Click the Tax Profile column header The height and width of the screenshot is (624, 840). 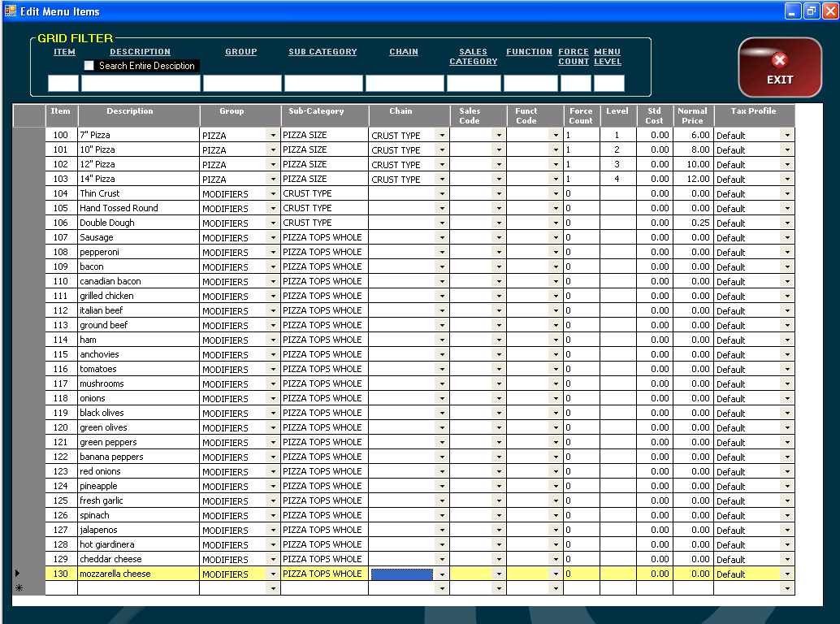754,115
